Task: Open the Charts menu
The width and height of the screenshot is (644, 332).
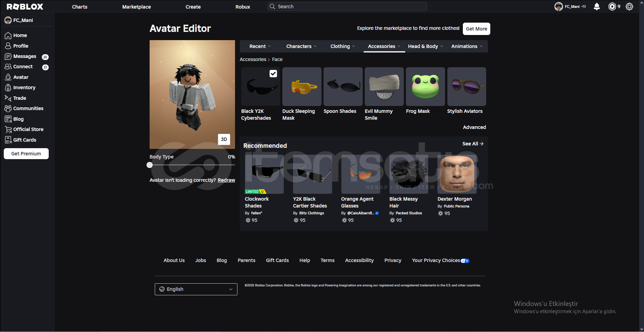Action: tap(80, 7)
